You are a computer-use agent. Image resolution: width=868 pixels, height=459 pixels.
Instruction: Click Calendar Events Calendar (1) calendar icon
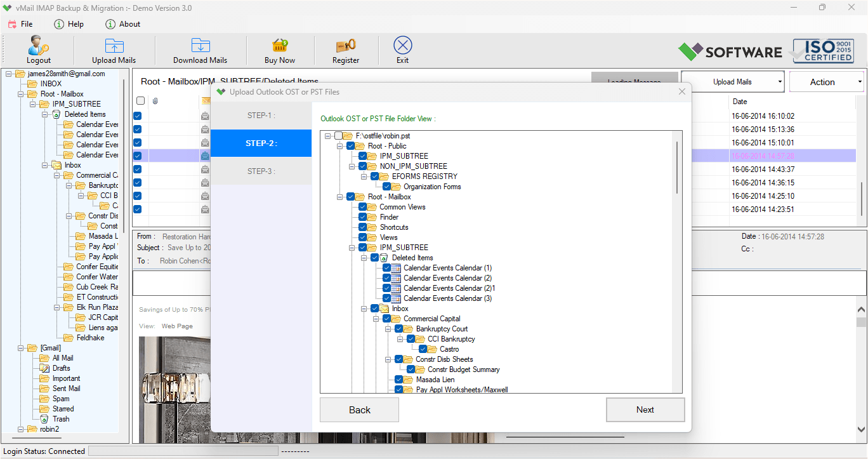click(x=396, y=268)
